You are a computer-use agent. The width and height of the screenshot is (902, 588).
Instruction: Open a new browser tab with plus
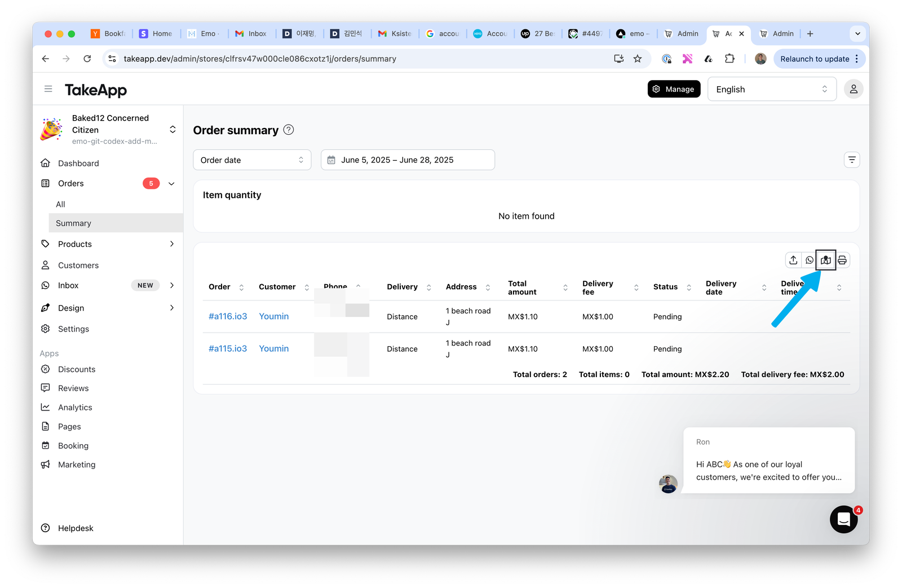tap(810, 34)
